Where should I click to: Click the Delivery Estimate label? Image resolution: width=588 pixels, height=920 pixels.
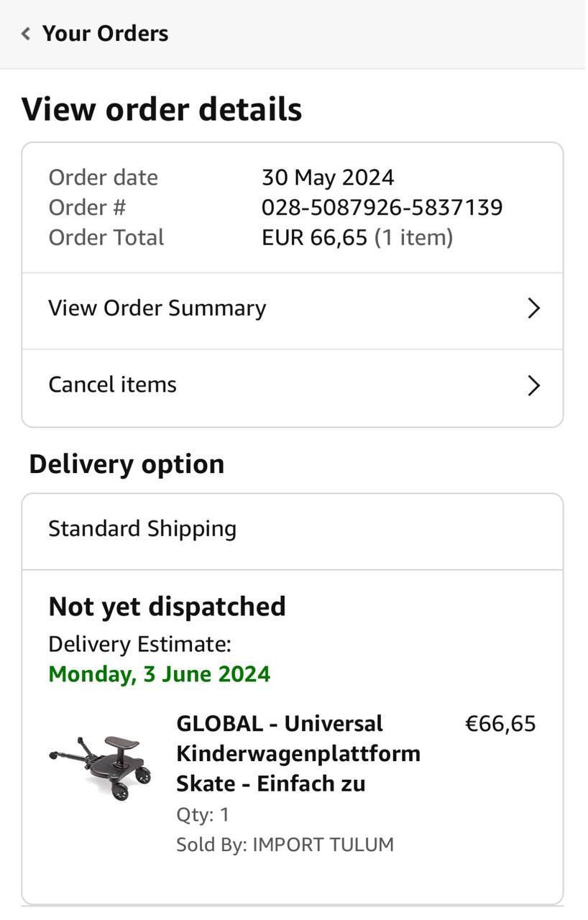coord(139,644)
